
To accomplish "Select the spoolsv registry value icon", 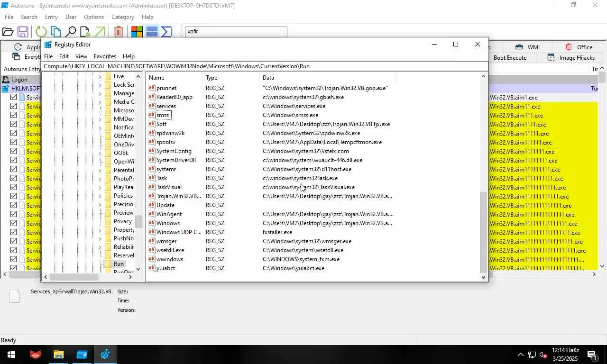I will pos(152,142).
